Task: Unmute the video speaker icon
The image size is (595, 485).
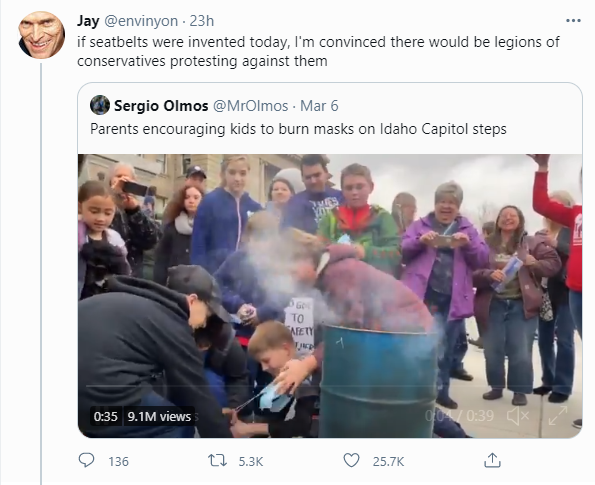Action: [518, 416]
